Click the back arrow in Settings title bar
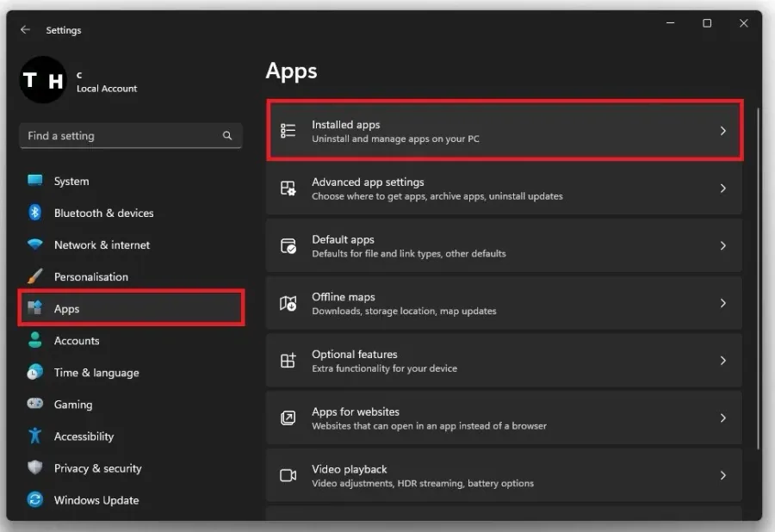The height and width of the screenshot is (532, 775). coord(25,29)
